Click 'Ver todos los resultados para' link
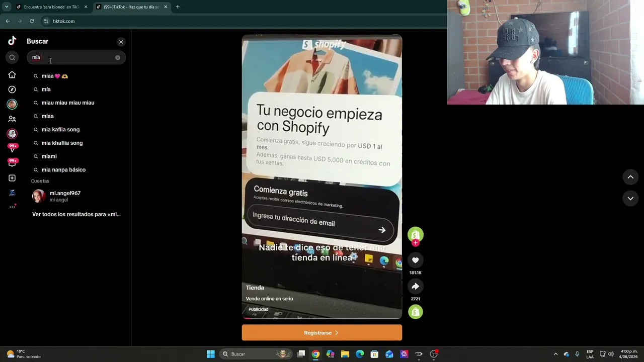The image size is (644, 362). (76, 214)
